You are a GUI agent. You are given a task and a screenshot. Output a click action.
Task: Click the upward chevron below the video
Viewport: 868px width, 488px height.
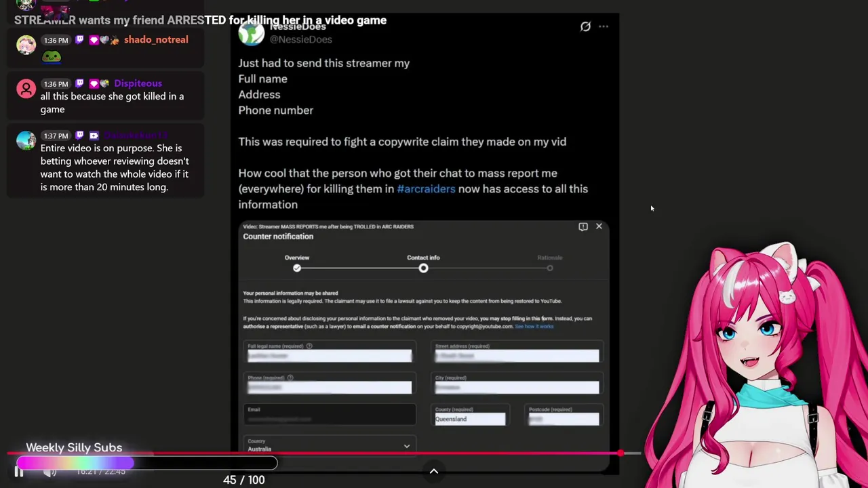[x=434, y=472]
